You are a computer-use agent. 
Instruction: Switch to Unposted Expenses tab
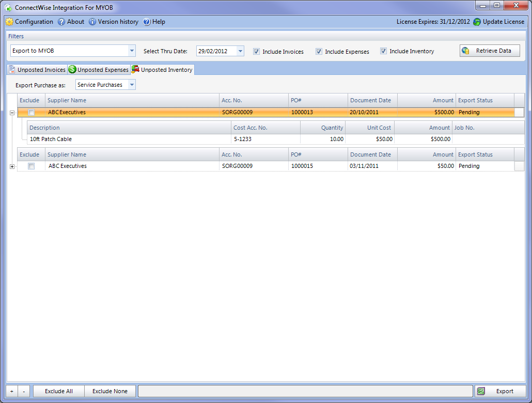point(99,69)
